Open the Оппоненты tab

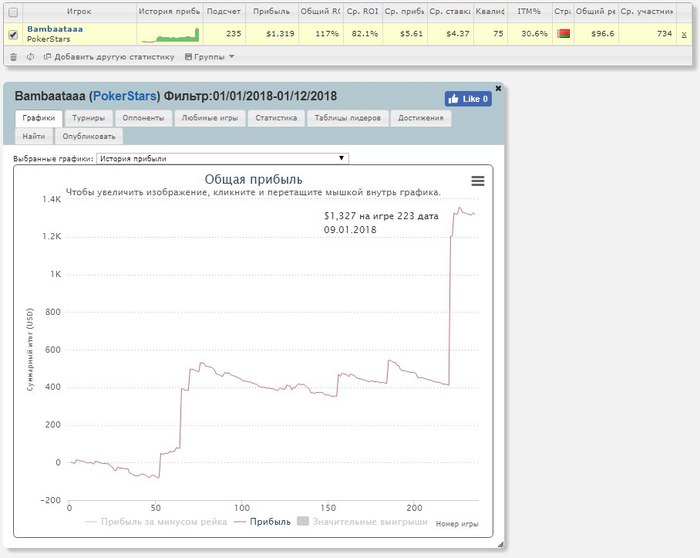(143, 118)
